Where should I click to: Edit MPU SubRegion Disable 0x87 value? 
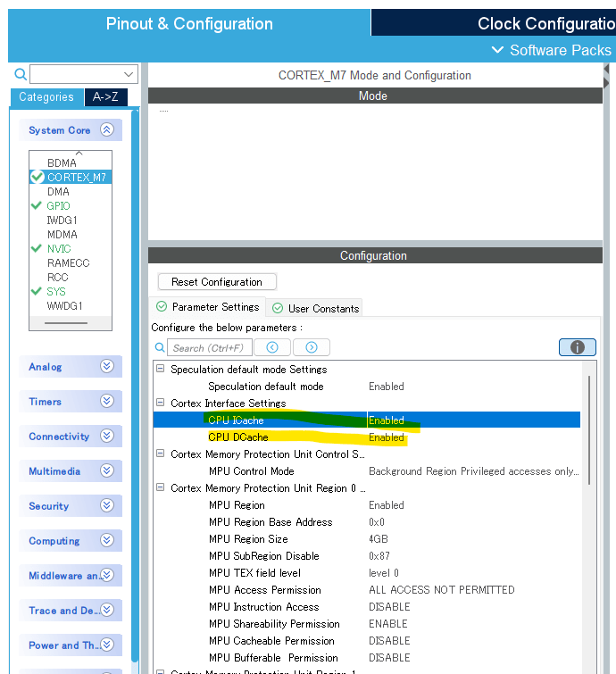(x=379, y=556)
